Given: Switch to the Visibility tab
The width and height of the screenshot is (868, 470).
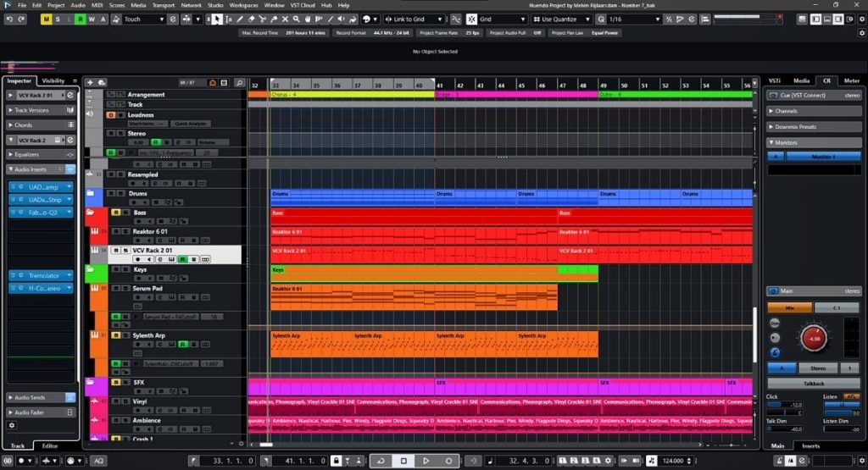Looking at the screenshot, I should 53,80.
